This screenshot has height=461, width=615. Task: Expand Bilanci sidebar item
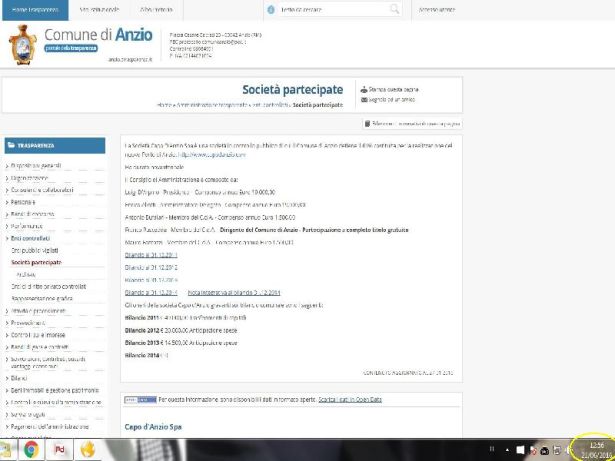[x=19, y=379]
